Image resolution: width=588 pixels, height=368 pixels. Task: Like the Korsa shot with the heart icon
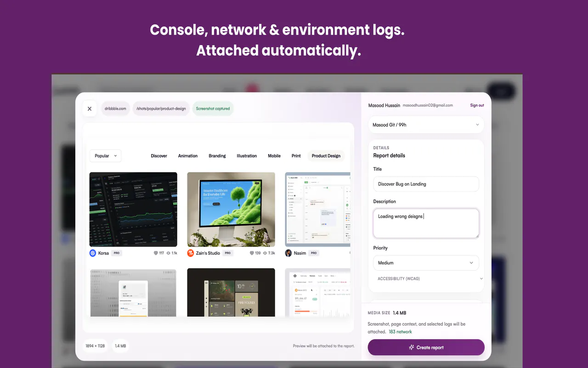pyautogui.click(x=156, y=253)
